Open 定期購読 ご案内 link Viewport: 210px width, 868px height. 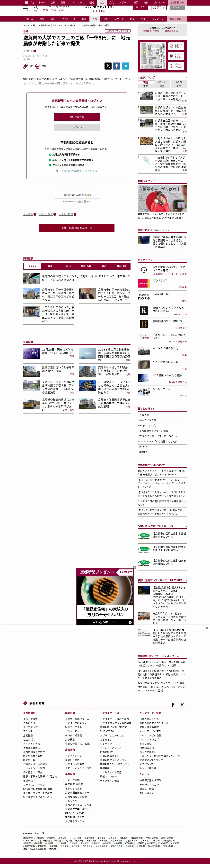(151, 31)
